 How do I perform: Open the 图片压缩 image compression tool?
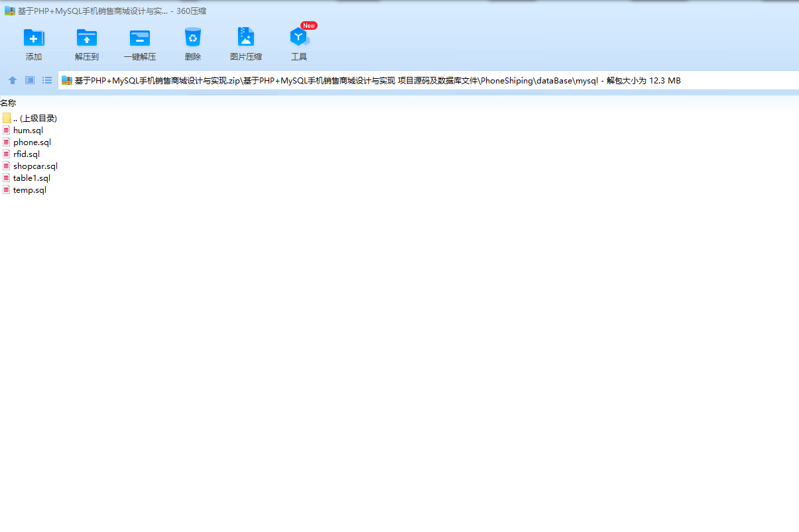click(246, 37)
